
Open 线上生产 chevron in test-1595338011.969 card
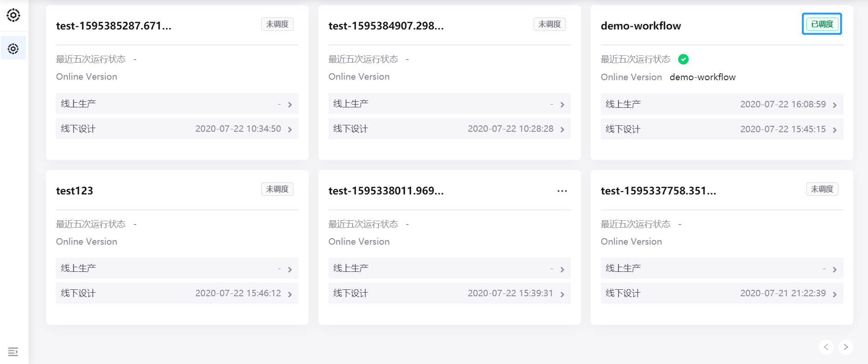coord(562,270)
